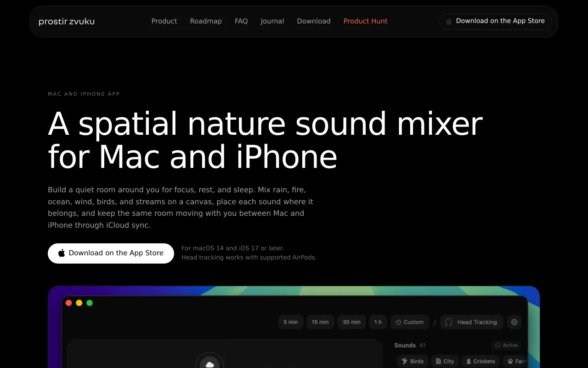
Task: Click the white Download on the App Store button
Action: [111, 253]
